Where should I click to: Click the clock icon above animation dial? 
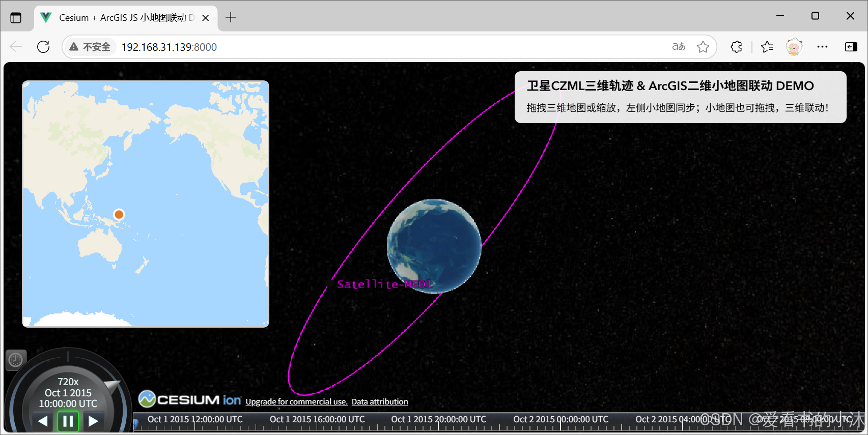(16, 360)
